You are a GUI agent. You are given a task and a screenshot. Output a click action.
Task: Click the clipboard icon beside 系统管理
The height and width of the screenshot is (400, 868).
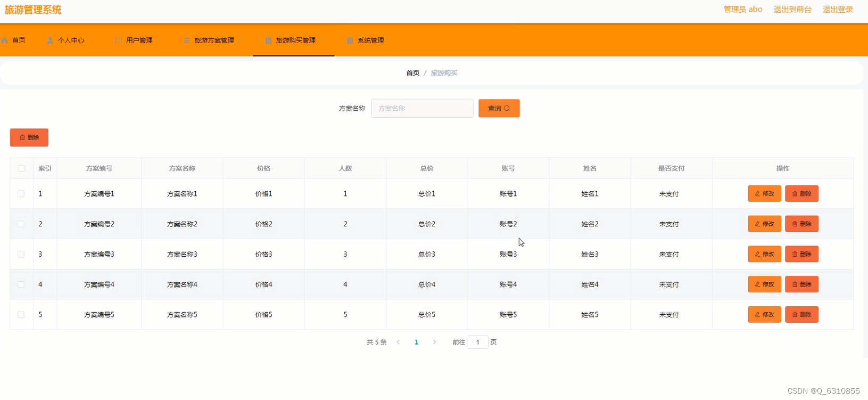coord(350,40)
